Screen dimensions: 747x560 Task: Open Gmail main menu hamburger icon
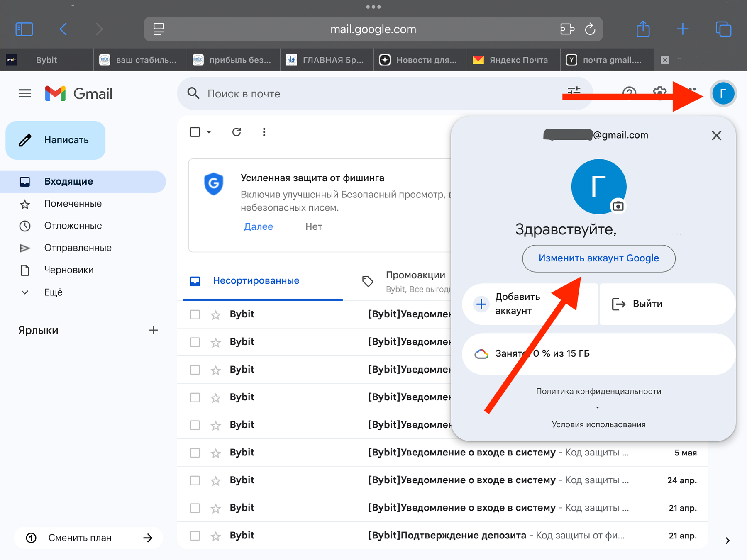click(25, 94)
